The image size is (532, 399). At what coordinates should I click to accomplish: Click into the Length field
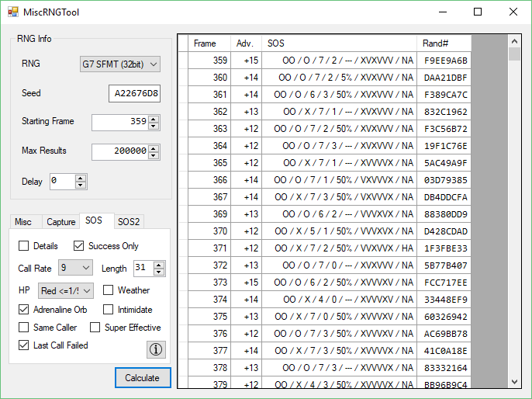pyautogui.click(x=144, y=268)
